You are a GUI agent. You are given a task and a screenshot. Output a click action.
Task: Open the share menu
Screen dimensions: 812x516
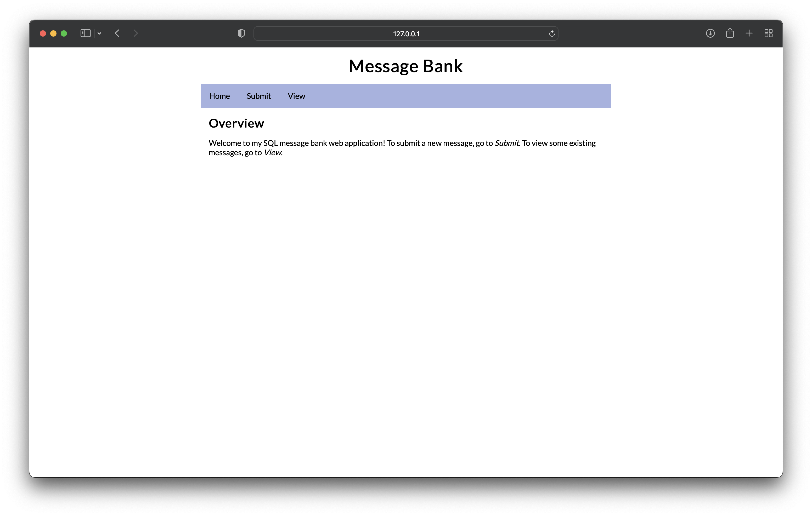730,33
